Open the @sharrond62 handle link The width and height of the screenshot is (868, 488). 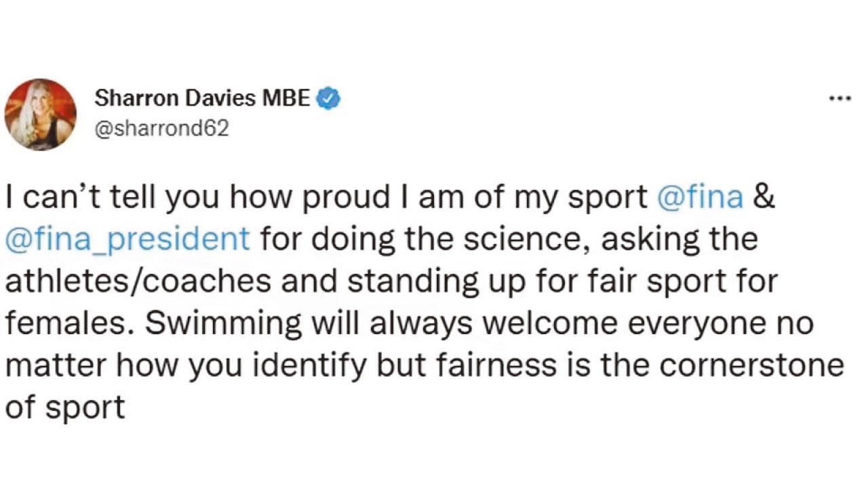(x=161, y=128)
